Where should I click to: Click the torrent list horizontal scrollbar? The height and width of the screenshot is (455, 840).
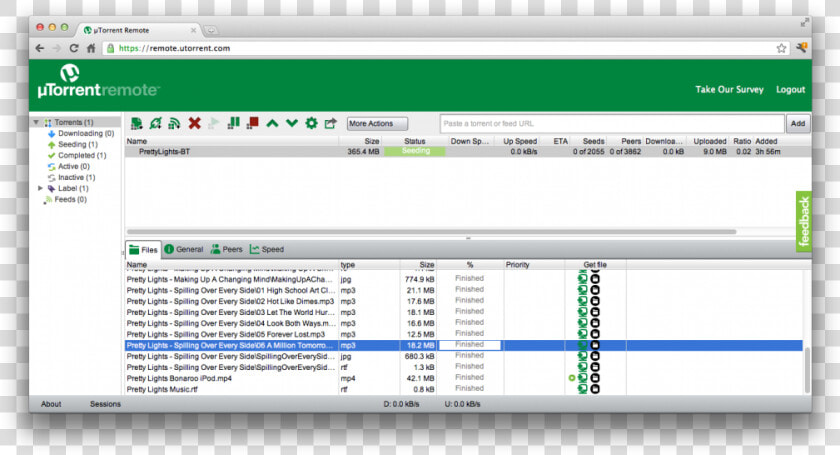[431, 232]
